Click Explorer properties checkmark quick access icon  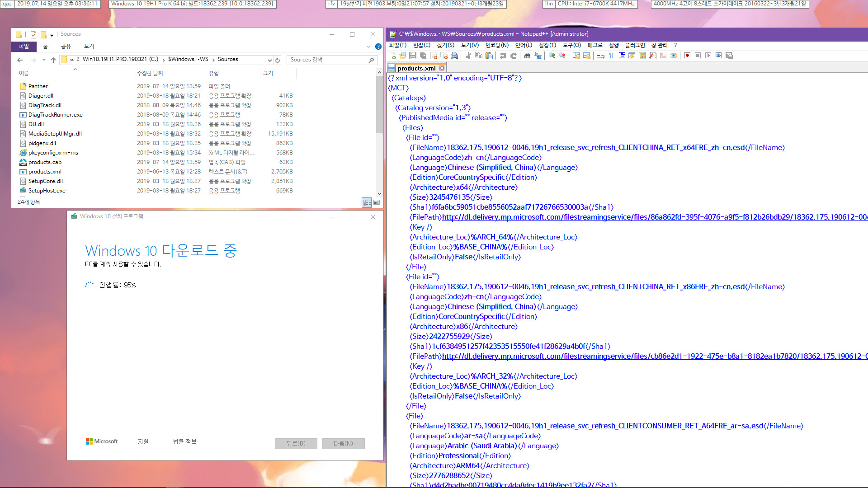point(33,34)
